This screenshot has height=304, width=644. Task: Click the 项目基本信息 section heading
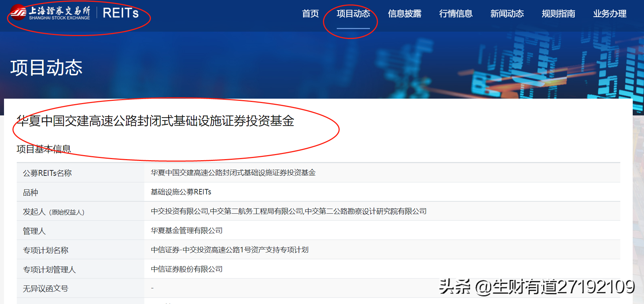point(44,149)
